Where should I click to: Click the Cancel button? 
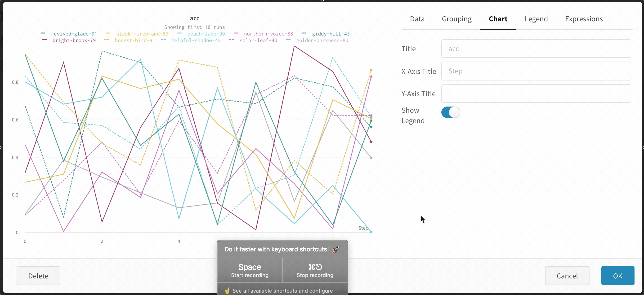[567, 276]
